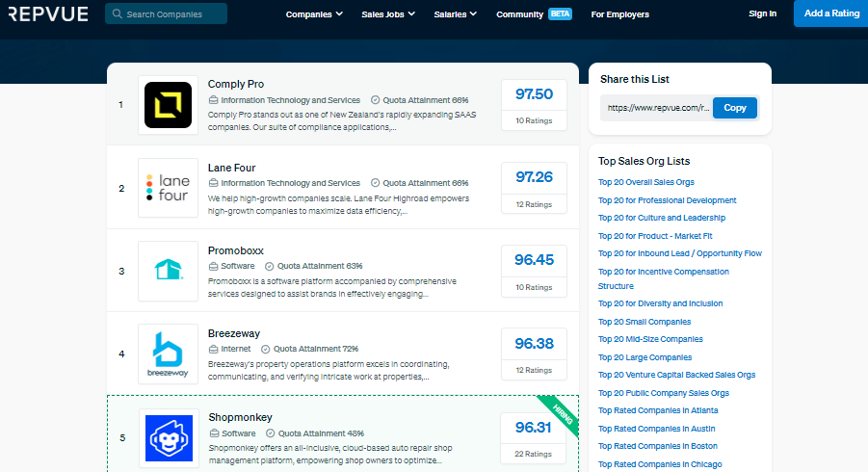Open the Shopmonkey logo thumbnail
Image resolution: width=868 pixels, height=472 pixels.
[169, 438]
